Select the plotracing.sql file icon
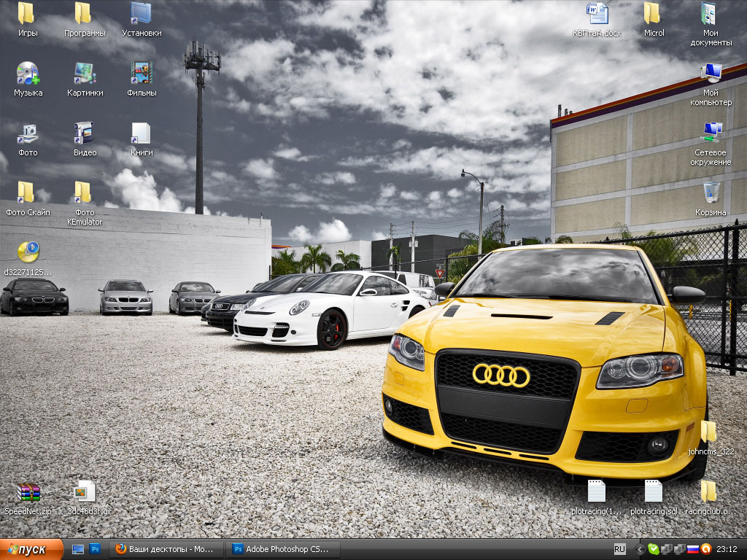The image size is (747, 560). pos(654,491)
